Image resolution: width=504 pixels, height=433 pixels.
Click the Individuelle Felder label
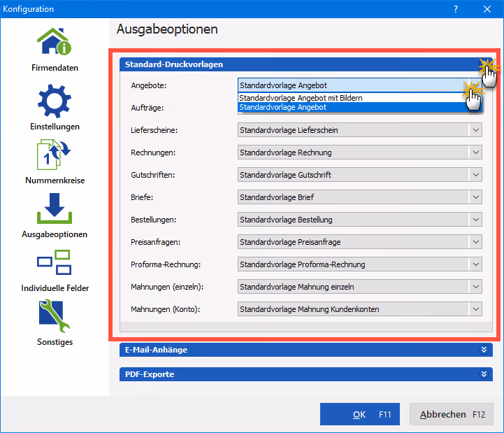55,288
